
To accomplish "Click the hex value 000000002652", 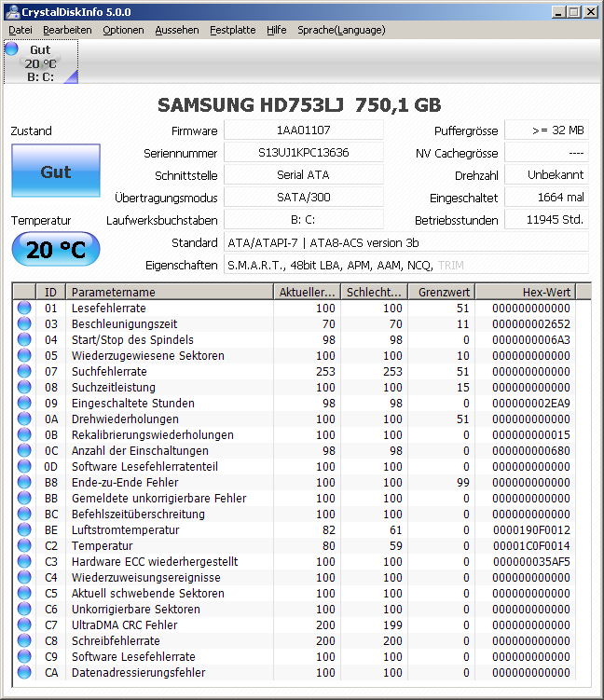I will click(x=531, y=323).
